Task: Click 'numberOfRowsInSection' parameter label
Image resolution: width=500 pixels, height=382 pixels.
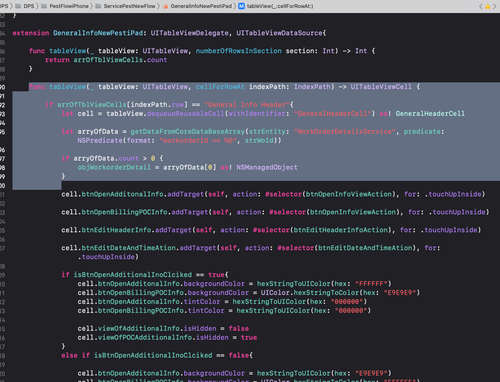Action: [239, 51]
